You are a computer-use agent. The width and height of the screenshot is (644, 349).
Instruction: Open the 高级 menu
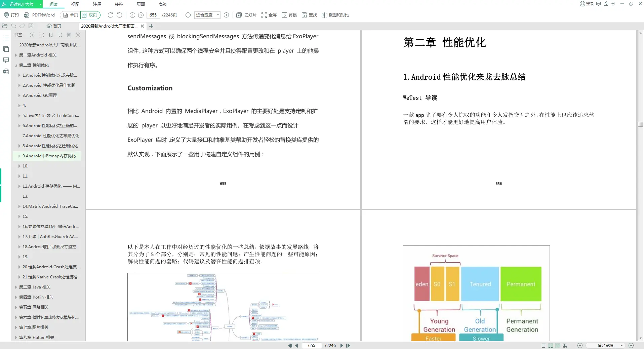[x=162, y=4]
